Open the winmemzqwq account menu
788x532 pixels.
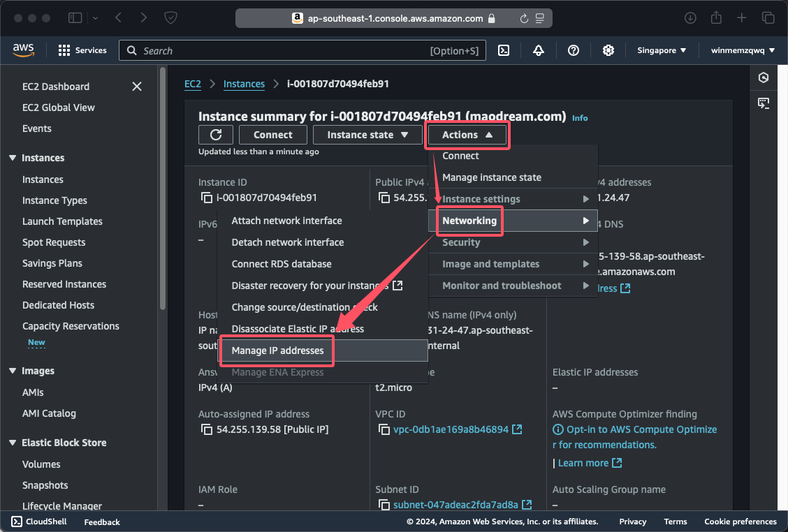(x=743, y=50)
